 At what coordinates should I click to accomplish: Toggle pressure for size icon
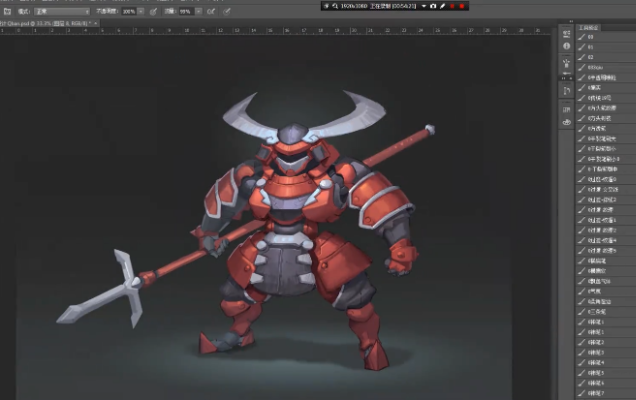(x=228, y=11)
